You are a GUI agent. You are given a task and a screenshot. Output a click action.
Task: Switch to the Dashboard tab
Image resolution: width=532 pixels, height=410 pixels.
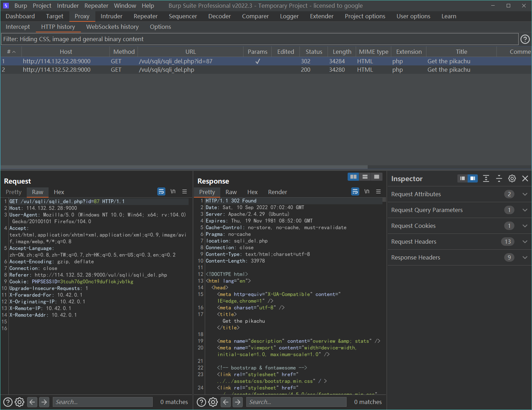coord(20,16)
